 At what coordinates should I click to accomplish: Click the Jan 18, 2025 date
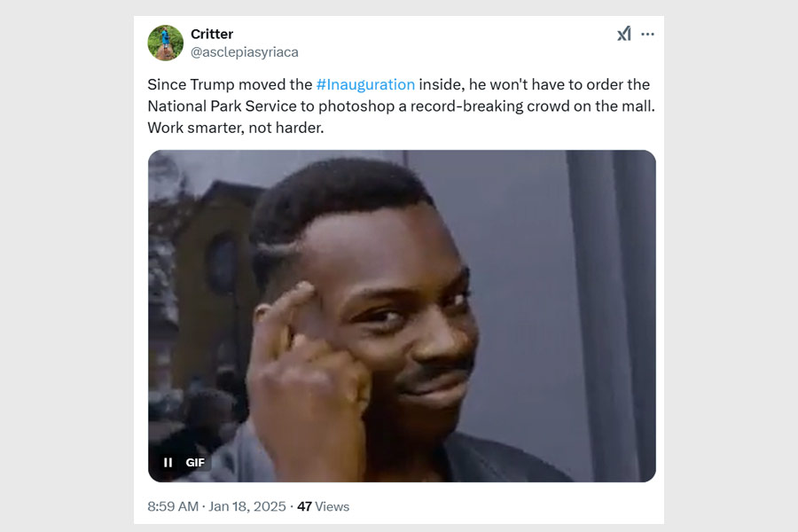pos(247,506)
